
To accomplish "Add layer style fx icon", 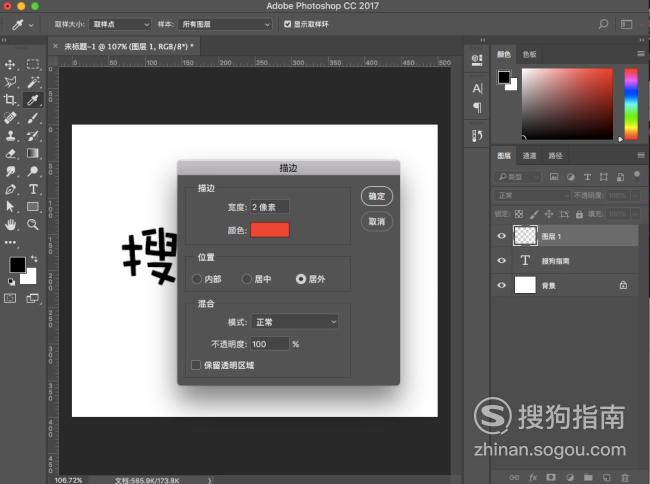I will [x=533, y=477].
